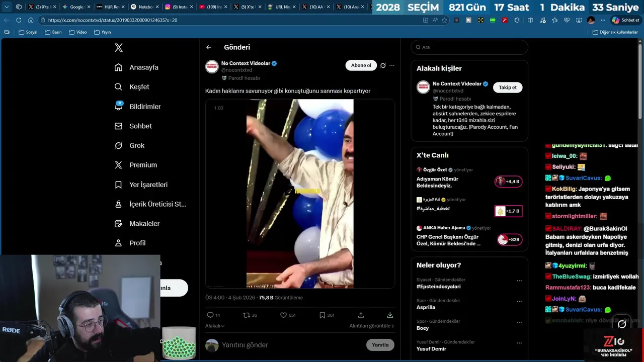Open Yer İşaretleri bookmarks
This screenshot has width=644, height=362.
(141, 185)
